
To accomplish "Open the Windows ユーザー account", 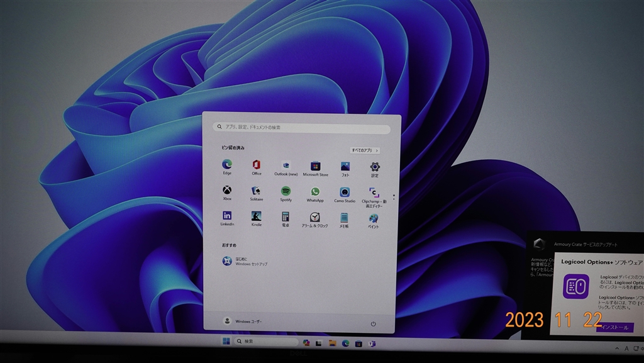I will click(242, 321).
